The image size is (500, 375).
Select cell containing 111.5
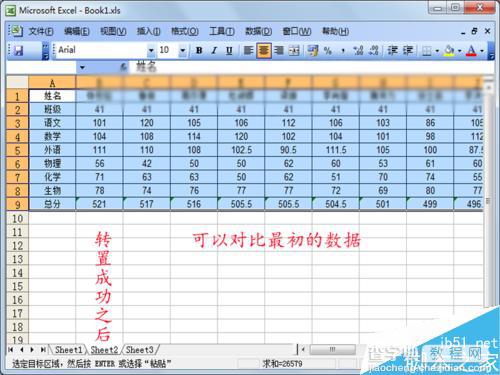(x=336, y=150)
